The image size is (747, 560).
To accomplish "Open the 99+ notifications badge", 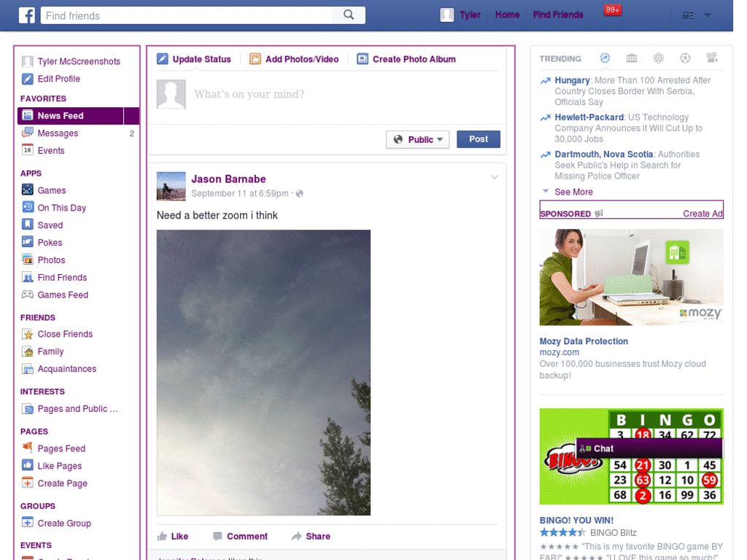I will [x=612, y=9].
